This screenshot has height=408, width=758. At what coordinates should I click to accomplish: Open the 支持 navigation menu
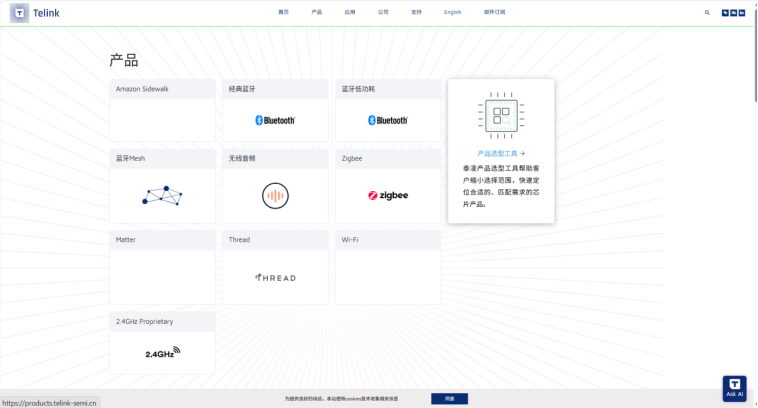[x=416, y=12]
